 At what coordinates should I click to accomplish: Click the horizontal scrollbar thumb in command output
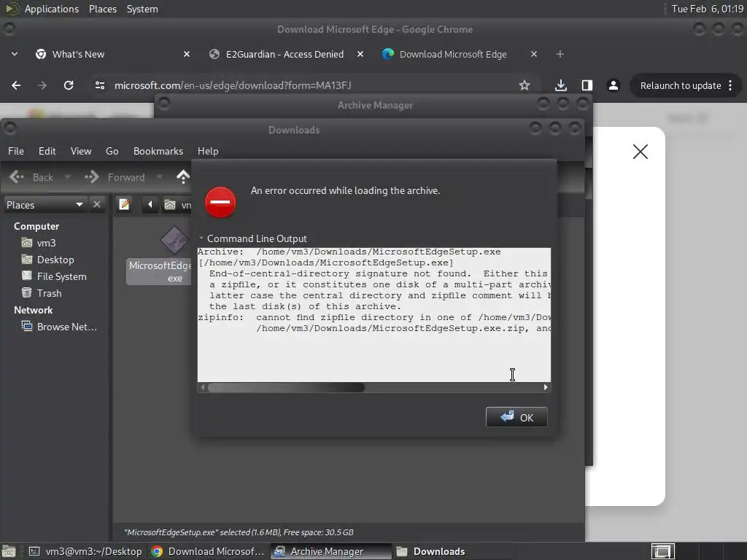286,388
